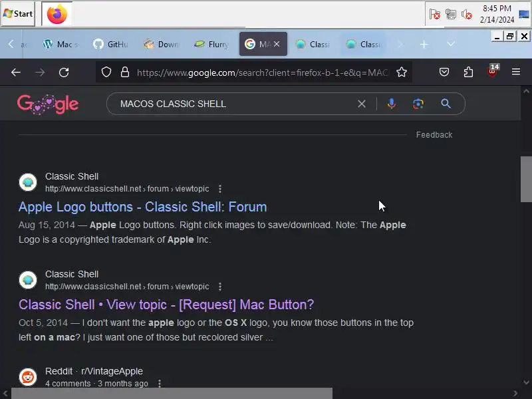Click the Firefox taskbar icon
This screenshot has height=399, width=532.
(x=57, y=14)
